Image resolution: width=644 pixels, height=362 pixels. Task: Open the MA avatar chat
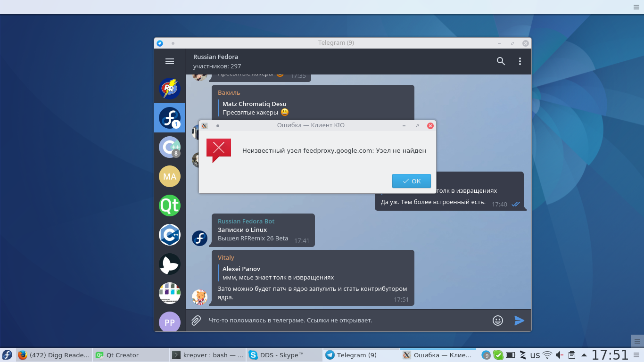point(170,176)
